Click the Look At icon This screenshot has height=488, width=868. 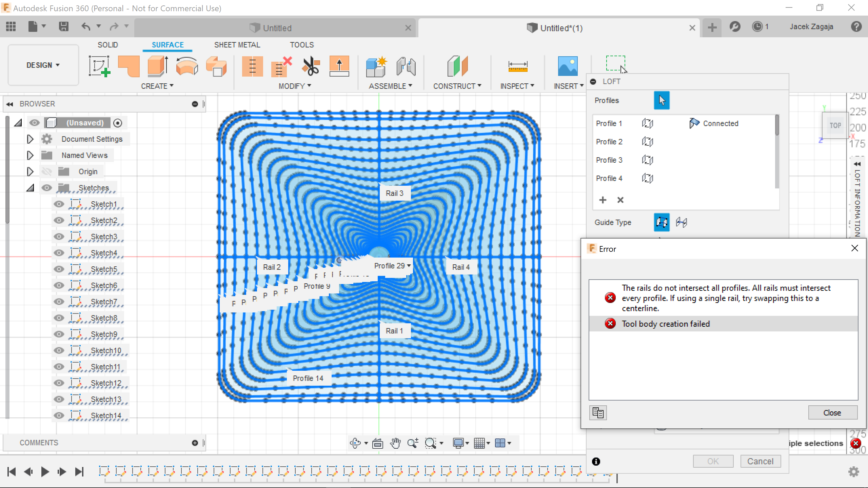point(377,443)
